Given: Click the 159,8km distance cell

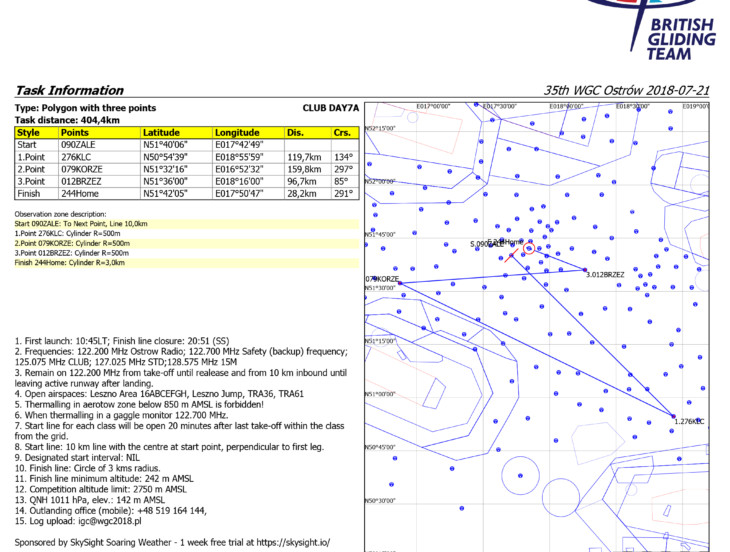Looking at the screenshot, I should pyautogui.click(x=304, y=169).
